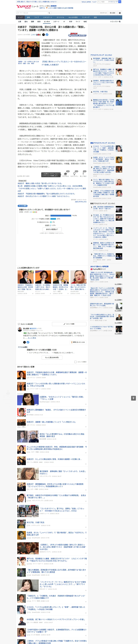Click the X icon under 影山貴彦's comment

click(x=24, y=342)
